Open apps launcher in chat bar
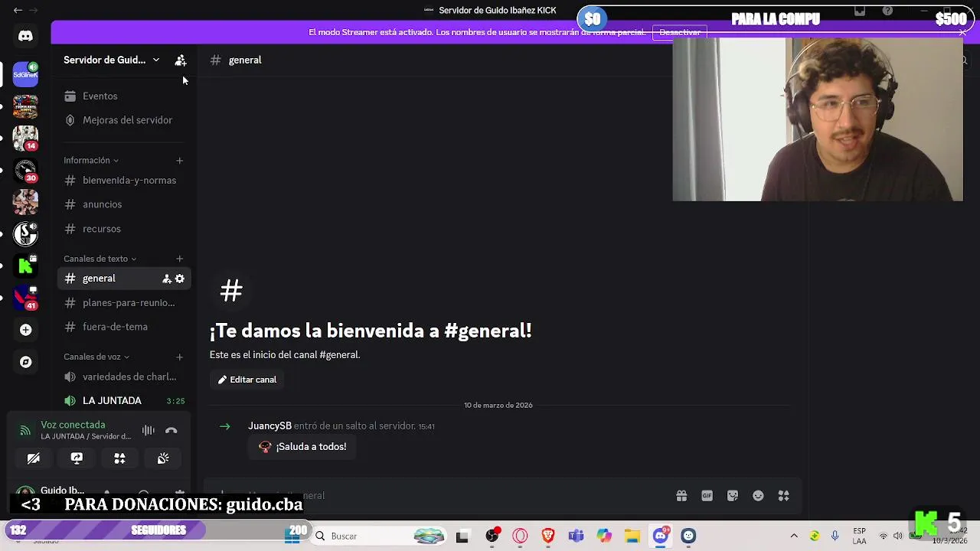980x551 pixels. (783, 496)
